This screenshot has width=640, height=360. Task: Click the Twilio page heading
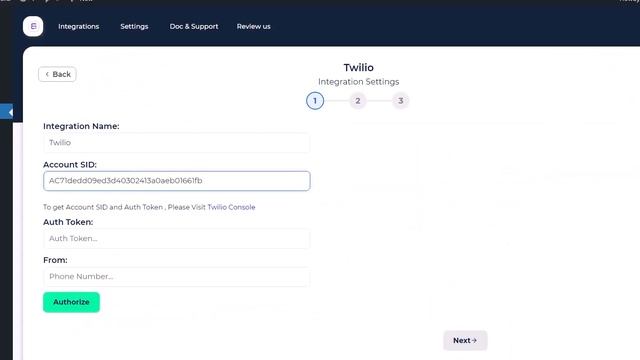tap(358, 68)
